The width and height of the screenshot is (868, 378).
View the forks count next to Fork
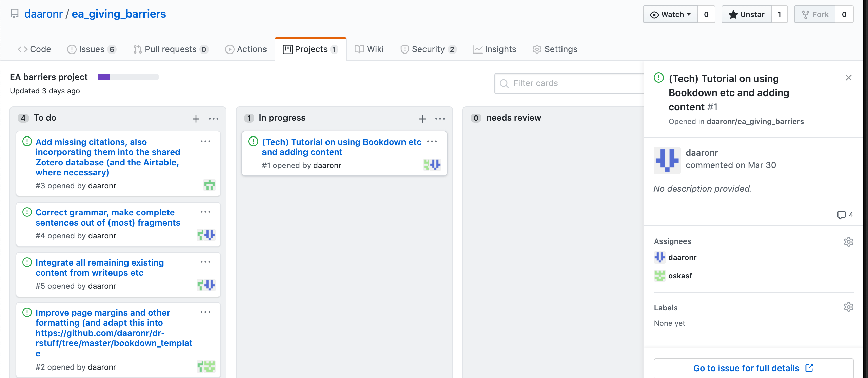[x=844, y=14]
